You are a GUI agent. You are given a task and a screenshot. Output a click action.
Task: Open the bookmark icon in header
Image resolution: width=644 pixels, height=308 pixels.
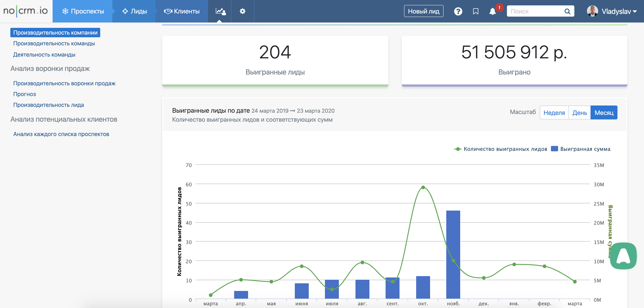tap(475, 11)
